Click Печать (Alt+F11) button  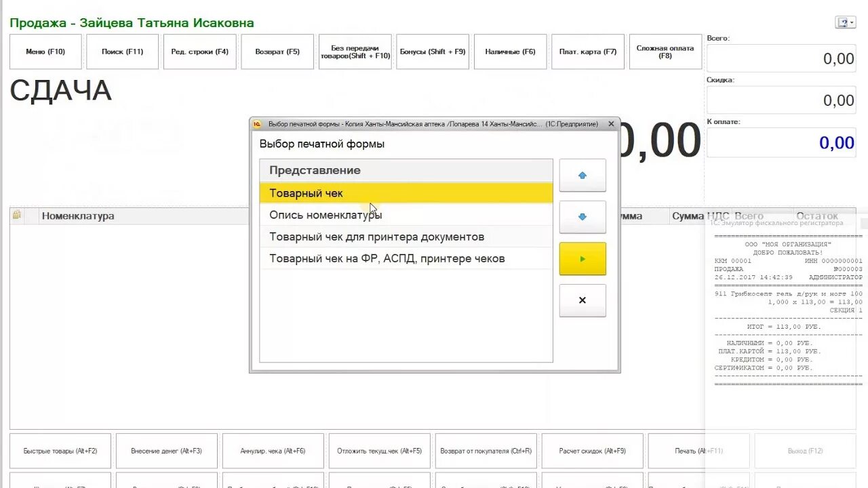tap(699, 451)
